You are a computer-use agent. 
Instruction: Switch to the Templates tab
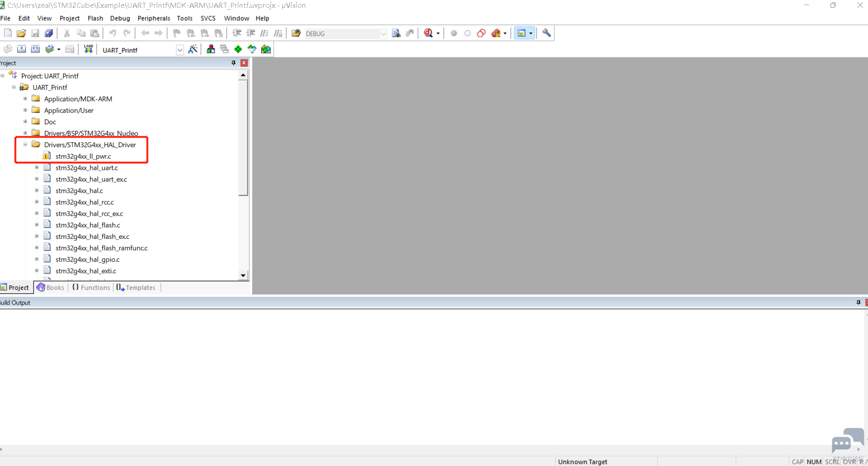tap(136, 288)
